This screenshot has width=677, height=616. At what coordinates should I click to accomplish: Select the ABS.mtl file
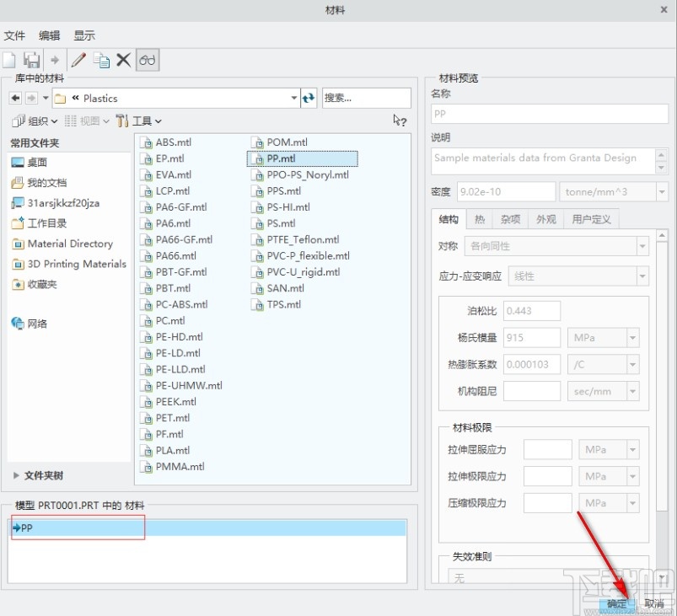166,142
